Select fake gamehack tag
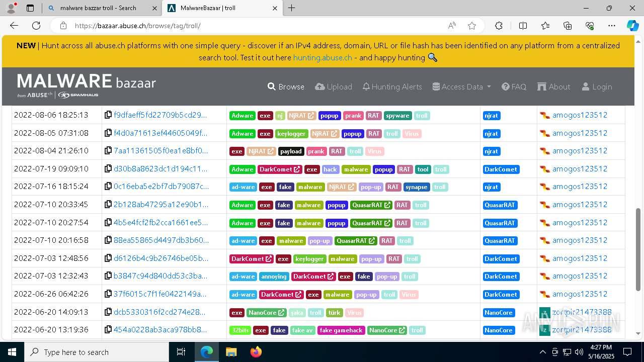Image resolution: width=644 pixels, height=362 pixels. point(341,330)
